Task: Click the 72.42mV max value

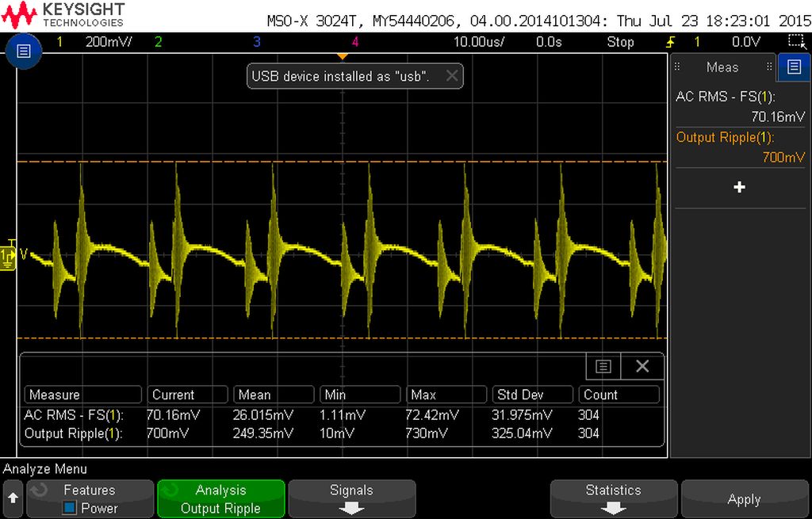Action: click(x=432, y=415)
